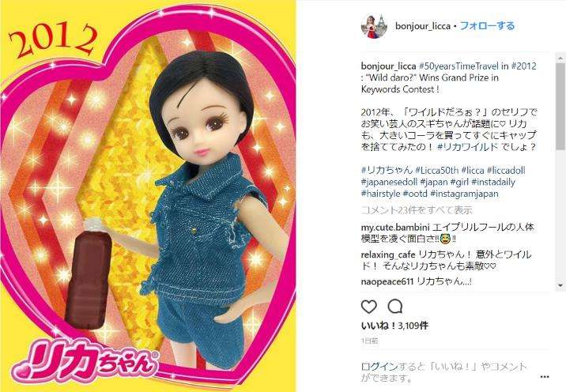Open hashtag #リカちゃん
The width and height of the screenshot is (566, 392).
click(387, 171)
